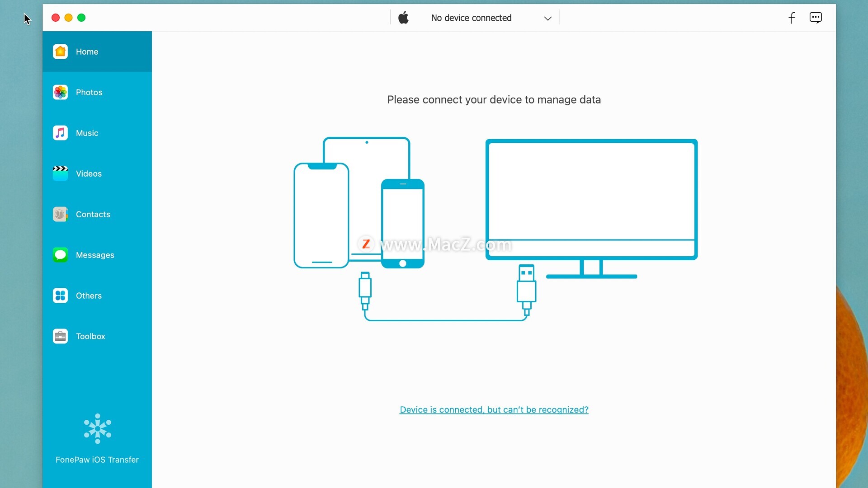The height and width of the screenshot is (488, 868).
Task: Minimize window with the yellow button
Action: 69,18
